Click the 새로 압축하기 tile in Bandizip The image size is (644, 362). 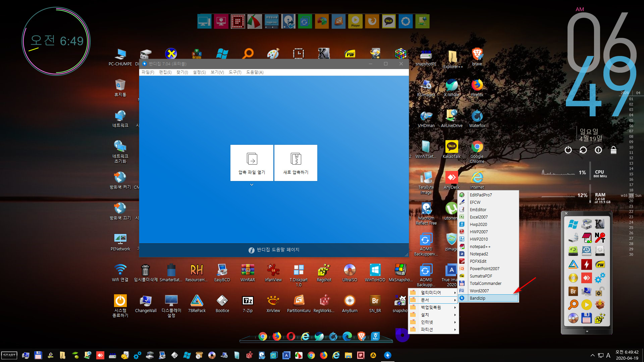296,163
